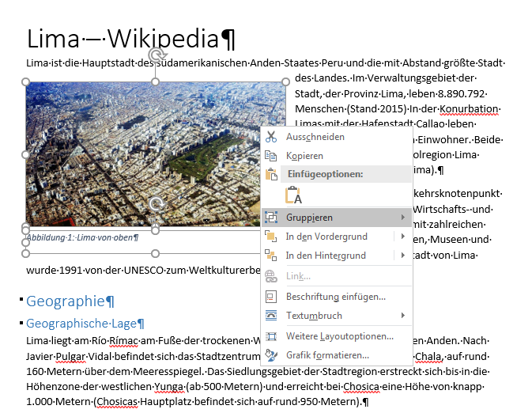Click the clipboard icon beside Einfügeoptionen
The height and width of the screenshot is (413, 532).
click(271, 174)
